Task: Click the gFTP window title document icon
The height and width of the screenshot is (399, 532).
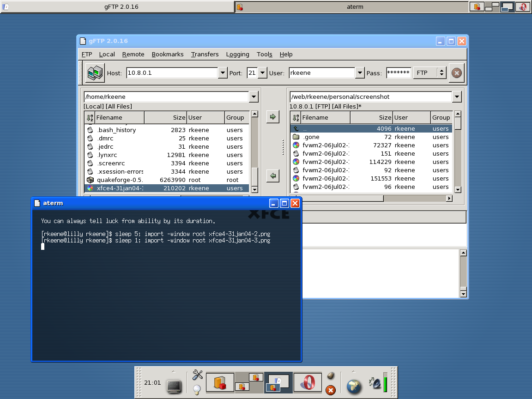Action: (83, 41)
